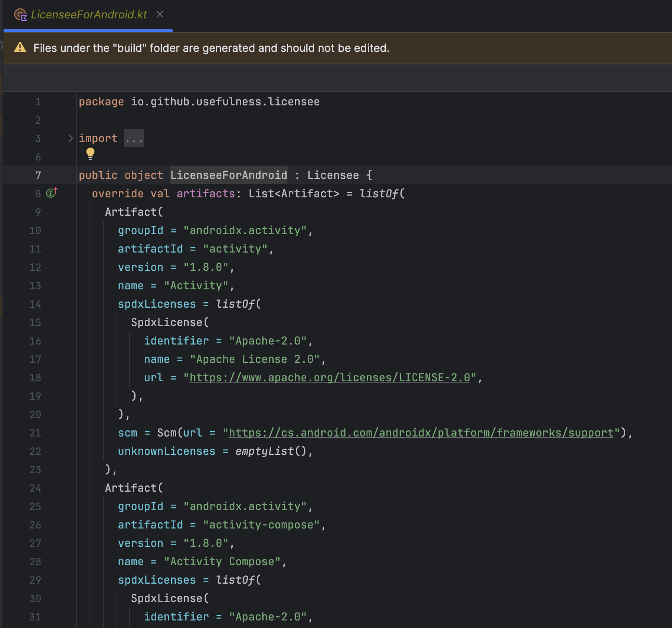This screenshot has height=628, width=672.
Task: Click the "1.8.0" version string on line 12
Action: 205,267
